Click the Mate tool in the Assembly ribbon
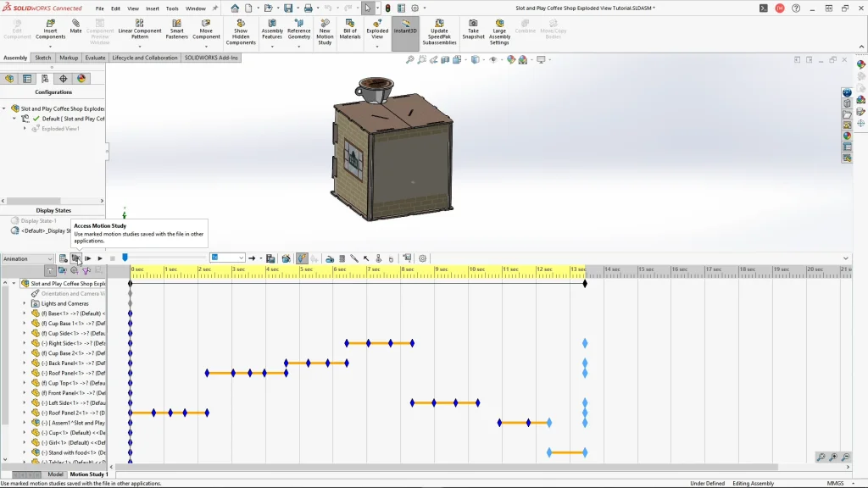 tap(76, 27)
